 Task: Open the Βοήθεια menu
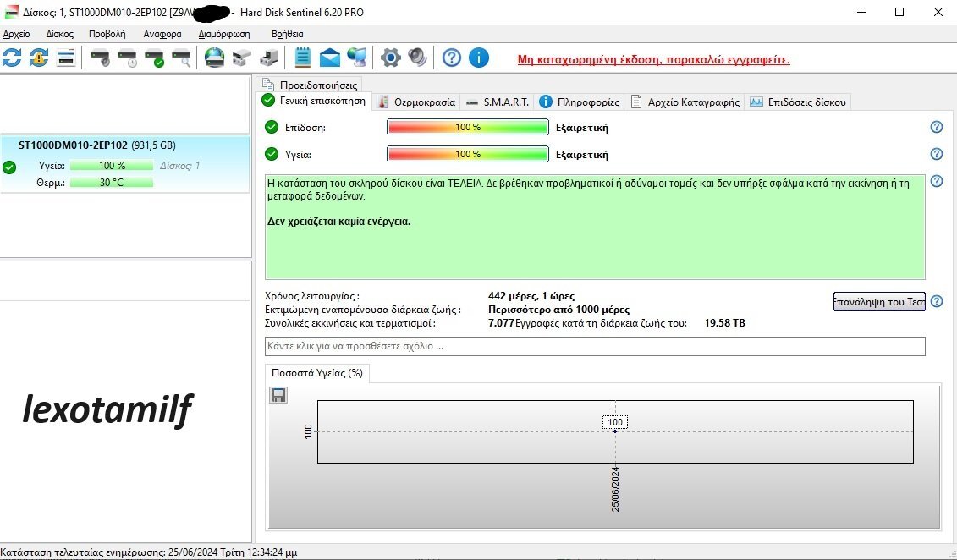[288, 34]
